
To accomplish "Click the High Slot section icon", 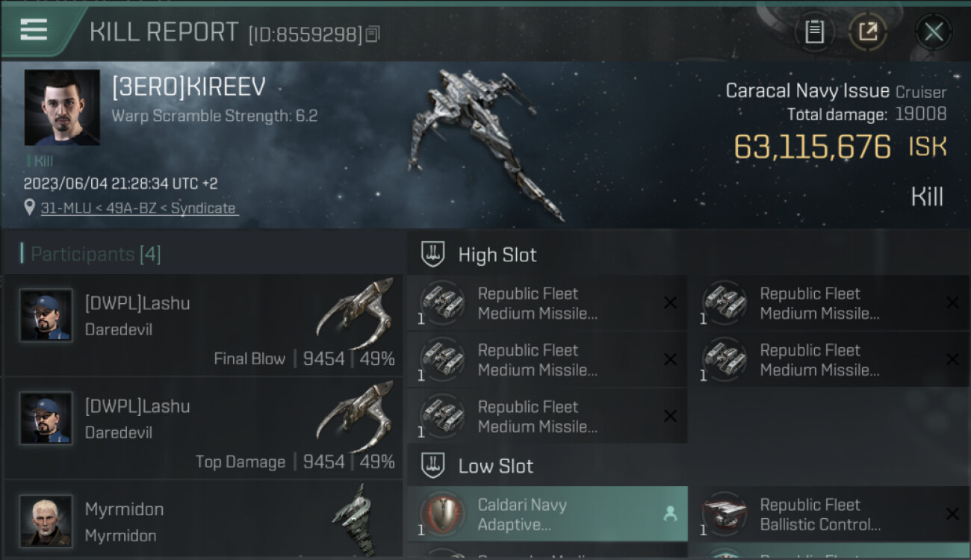I will (x=433, y=255).
